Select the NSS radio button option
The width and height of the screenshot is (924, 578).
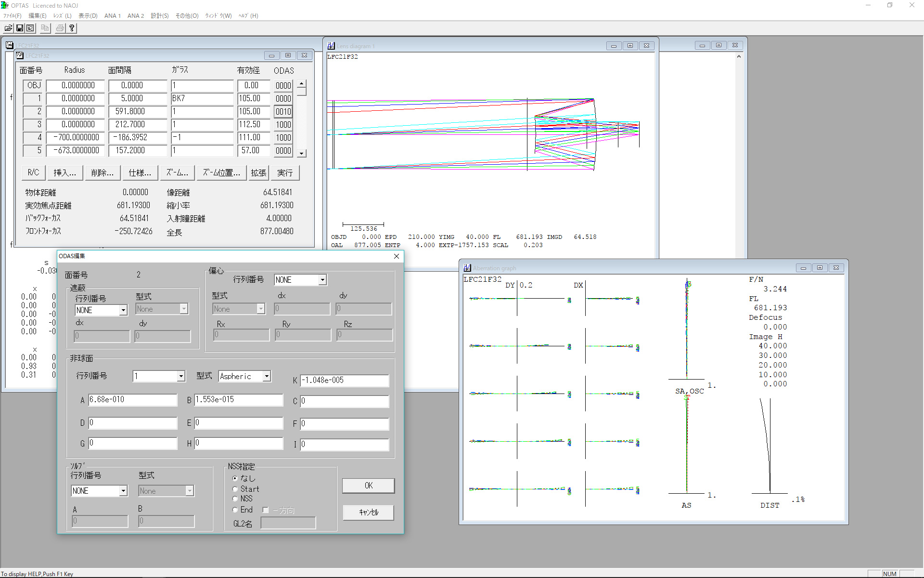235,499
